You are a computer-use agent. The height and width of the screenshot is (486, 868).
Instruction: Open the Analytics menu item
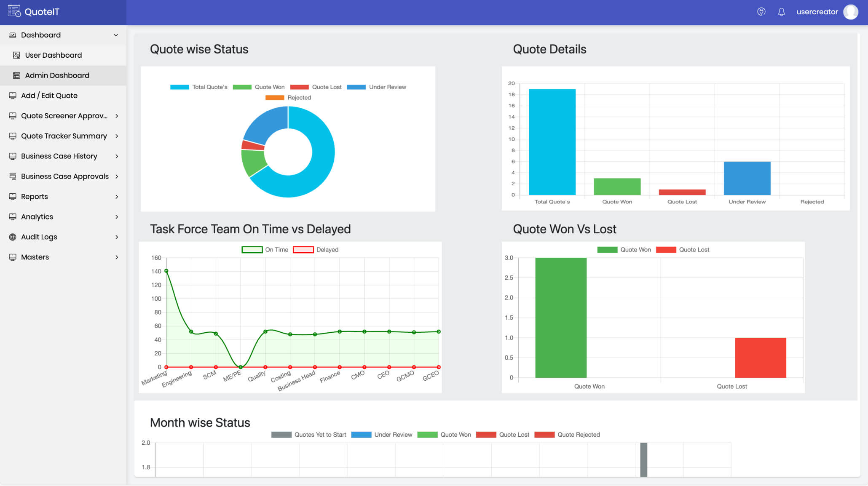click(37, 217)
